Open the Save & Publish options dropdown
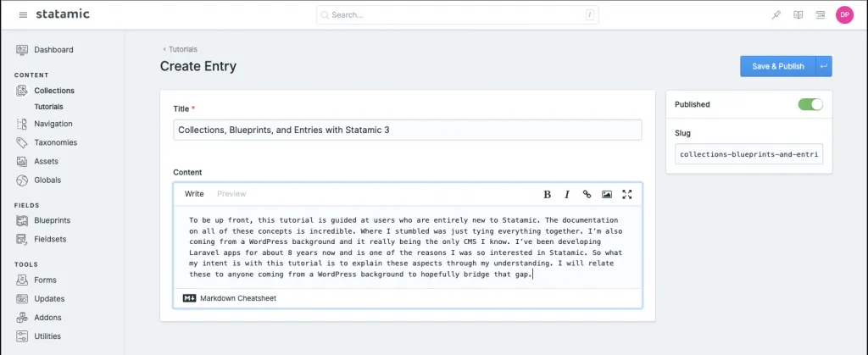The height and width of the screenshot is (355, 868). 824,66
